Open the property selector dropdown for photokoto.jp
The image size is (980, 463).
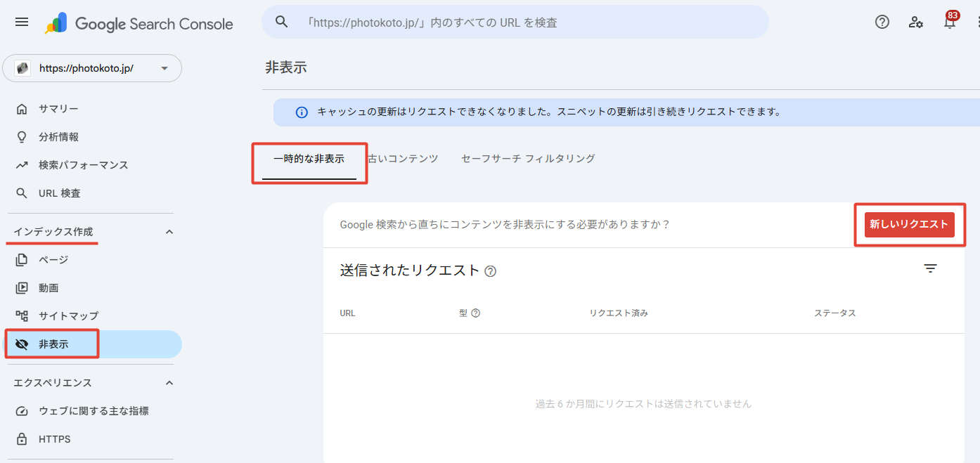92,68
